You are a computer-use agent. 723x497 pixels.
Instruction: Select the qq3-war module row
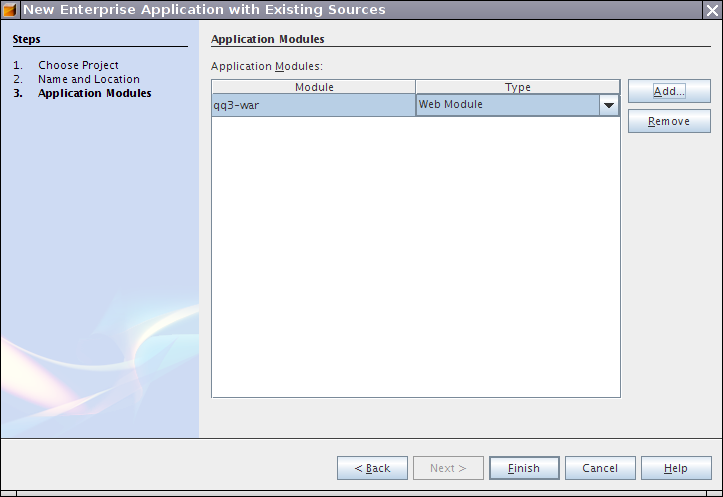(x=313, y=105)
